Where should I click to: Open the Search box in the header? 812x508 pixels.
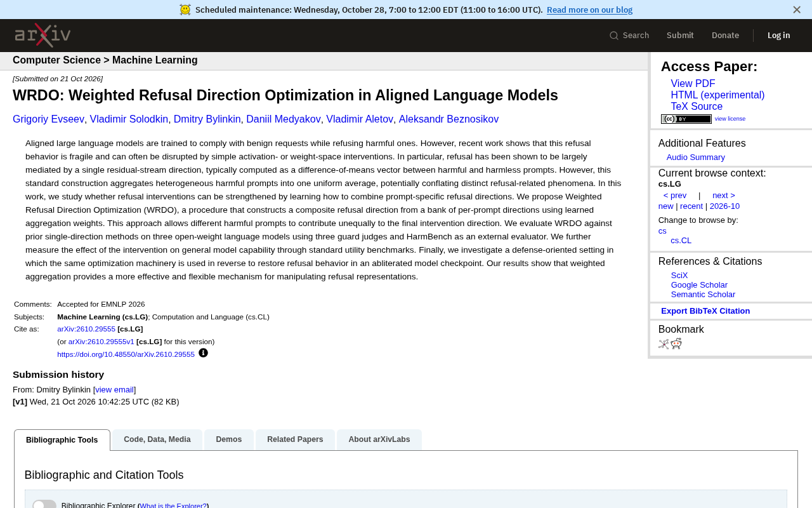[629, 36]
